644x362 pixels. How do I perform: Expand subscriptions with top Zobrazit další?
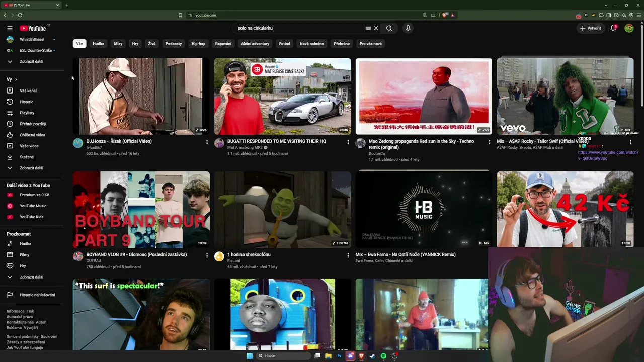pyautogui.click(x=33, y=61)
